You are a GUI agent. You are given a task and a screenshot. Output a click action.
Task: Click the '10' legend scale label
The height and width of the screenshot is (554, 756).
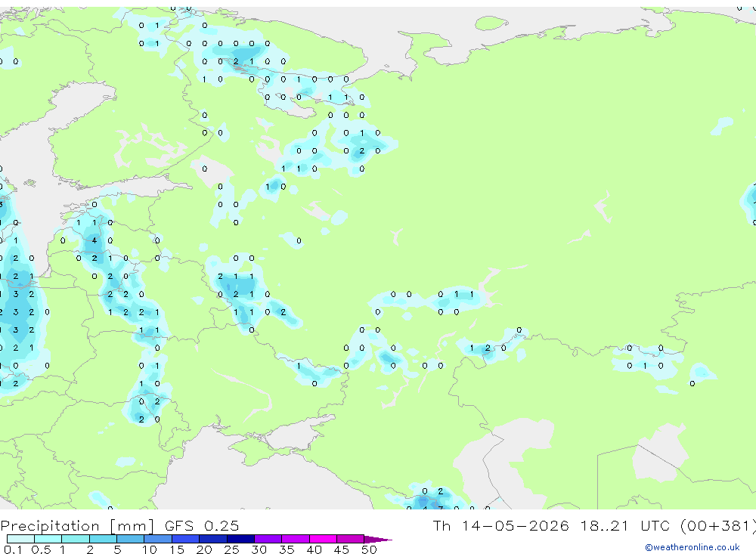(150, 549)
